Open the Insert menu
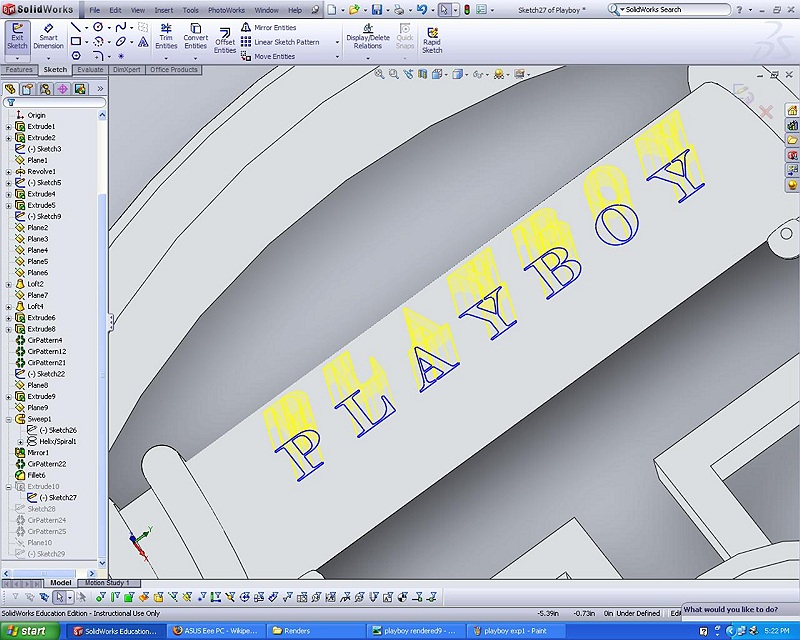Viewport: 800px width, 640px height. [163, 10]
